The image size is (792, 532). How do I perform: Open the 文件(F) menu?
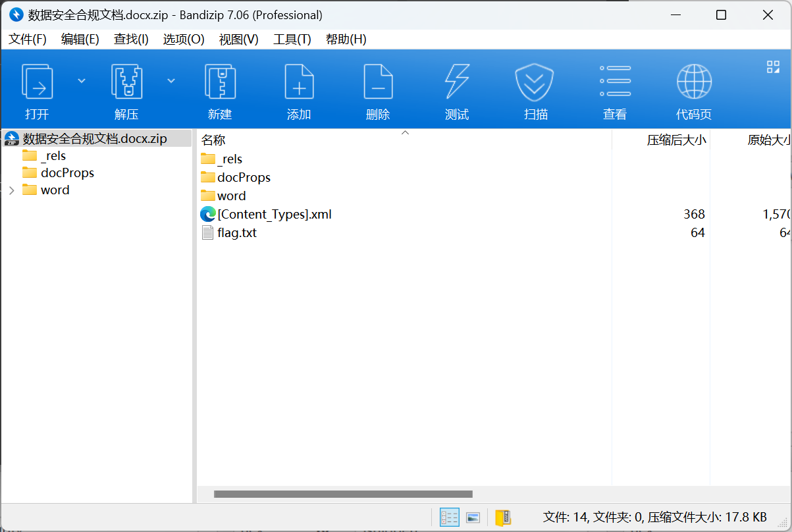click(x=28, y=39)
